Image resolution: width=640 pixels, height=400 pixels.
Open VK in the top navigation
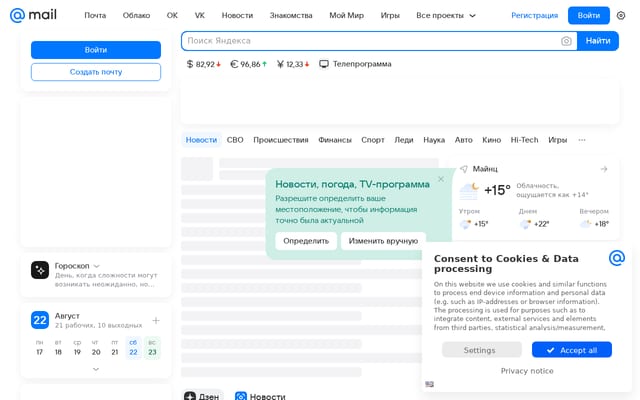click(x=200, y=16)
